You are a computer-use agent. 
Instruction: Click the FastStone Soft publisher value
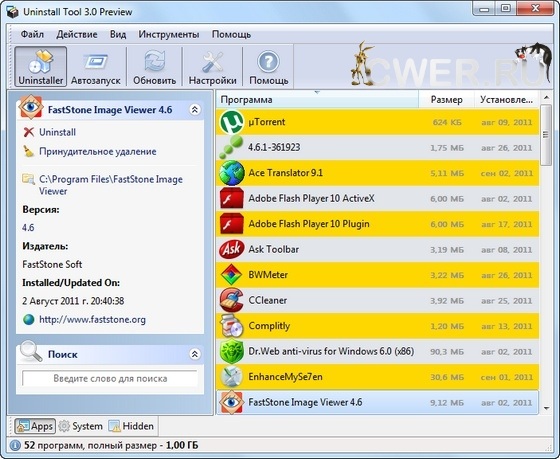(52, 264)
